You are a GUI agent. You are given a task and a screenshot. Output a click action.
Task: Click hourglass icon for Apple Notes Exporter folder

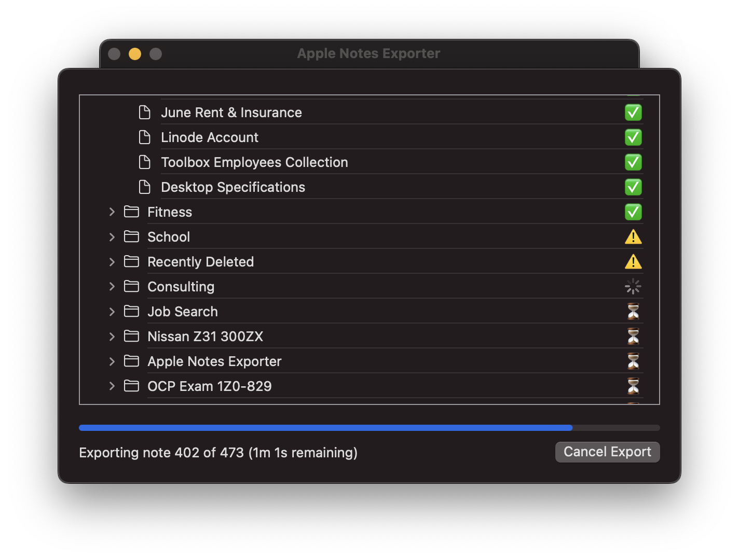click(x=633, y=361)
